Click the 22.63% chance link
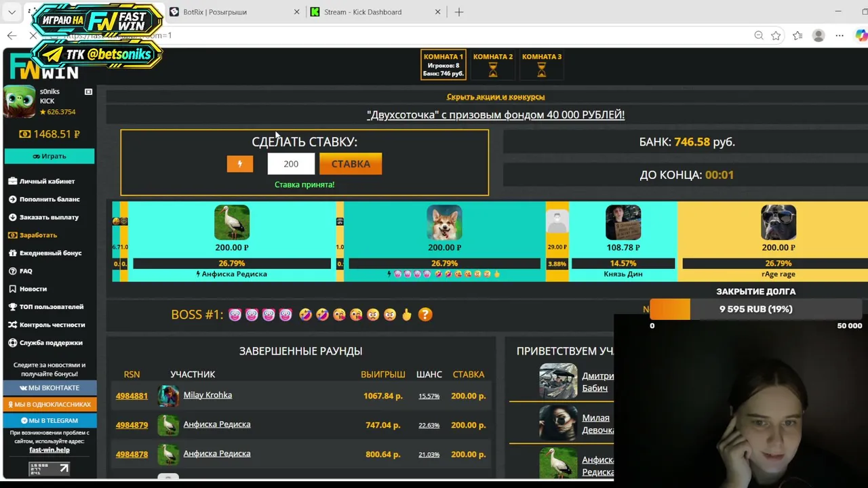Image resolution: width=868 pixels, height=488 pixels. (x=429, y=425)
